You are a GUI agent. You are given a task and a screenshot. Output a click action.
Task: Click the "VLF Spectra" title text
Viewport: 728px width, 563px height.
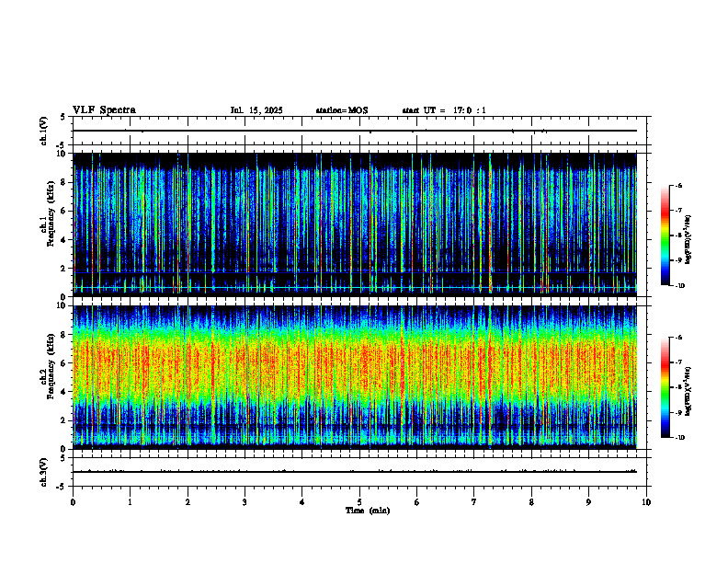(x=104, y=110)
